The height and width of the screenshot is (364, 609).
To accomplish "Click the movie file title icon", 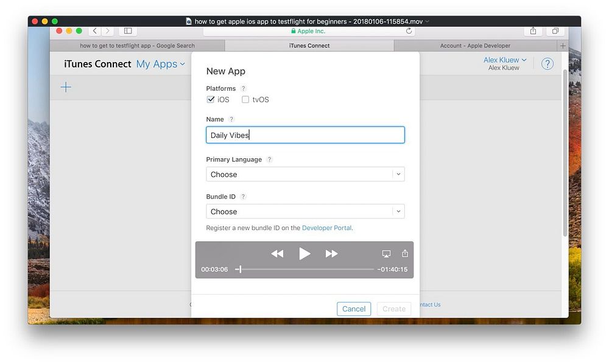I will pyautogui.click(x=189, y=21).
